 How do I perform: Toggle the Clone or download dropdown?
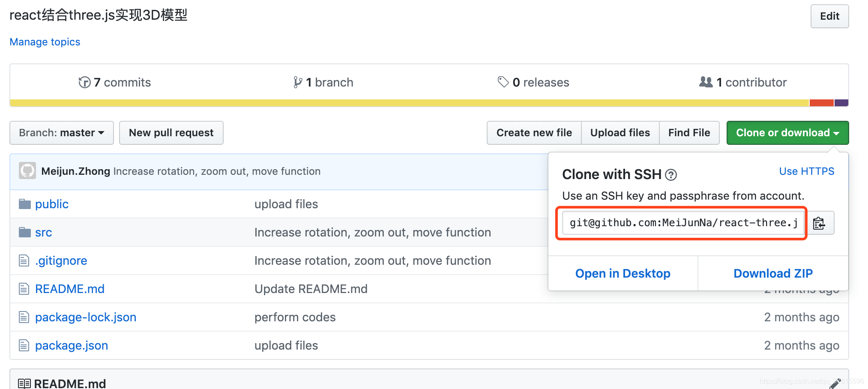787,133
